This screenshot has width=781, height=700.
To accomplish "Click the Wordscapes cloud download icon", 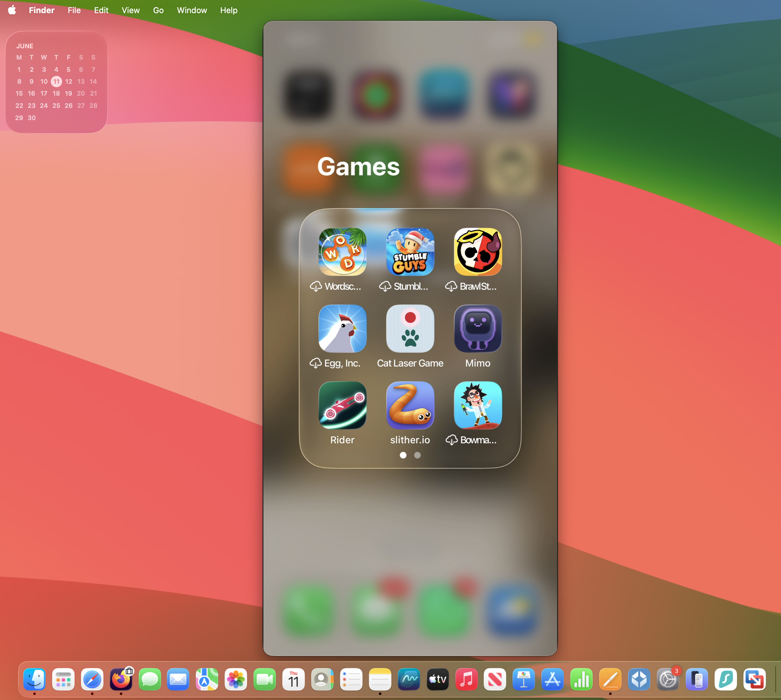I will [x=316, y=286].
